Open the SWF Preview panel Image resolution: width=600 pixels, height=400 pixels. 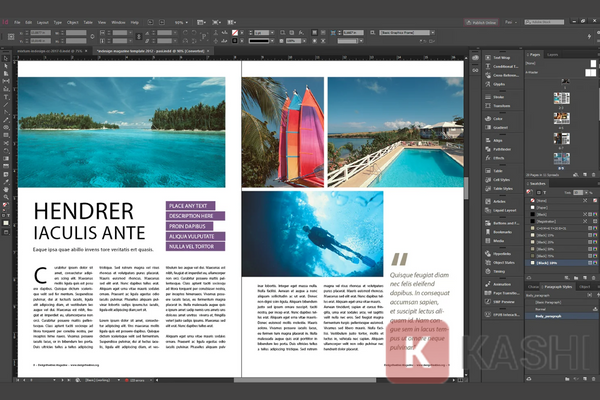pyautogui.click(x=502, y=302)
